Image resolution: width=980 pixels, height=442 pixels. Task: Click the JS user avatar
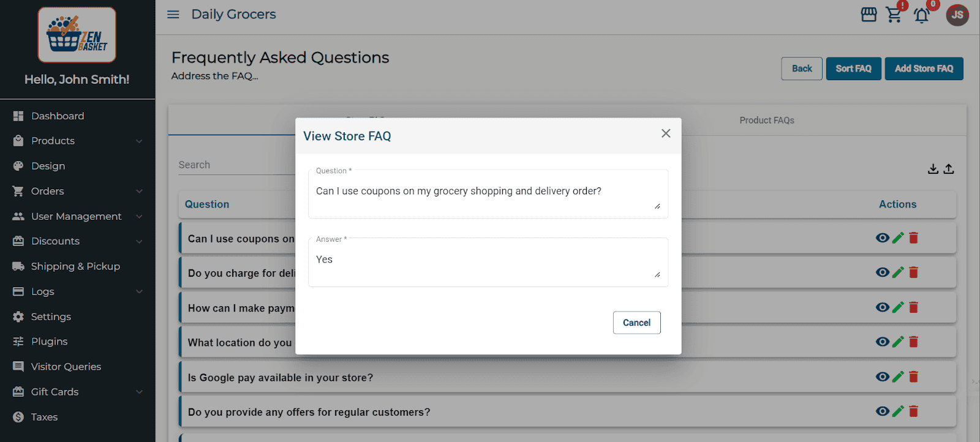[957, 15]
